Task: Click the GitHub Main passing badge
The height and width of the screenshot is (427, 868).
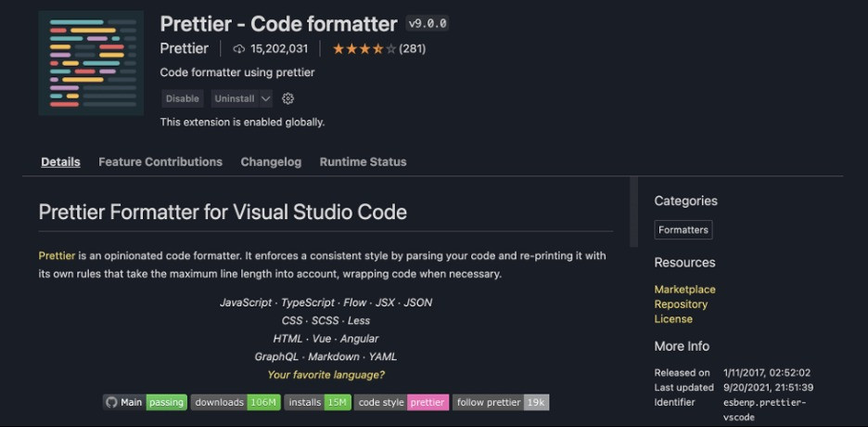Action: (145, 402)
